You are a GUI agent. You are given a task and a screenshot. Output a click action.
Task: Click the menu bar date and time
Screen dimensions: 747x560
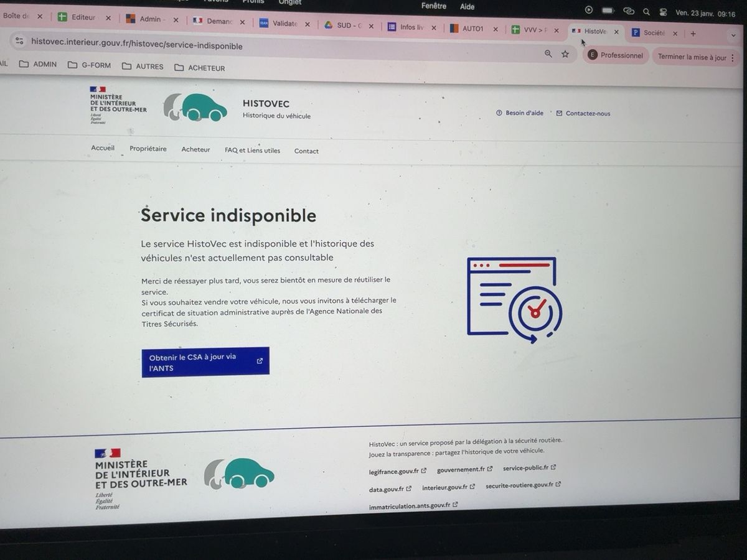coord(705,13)
